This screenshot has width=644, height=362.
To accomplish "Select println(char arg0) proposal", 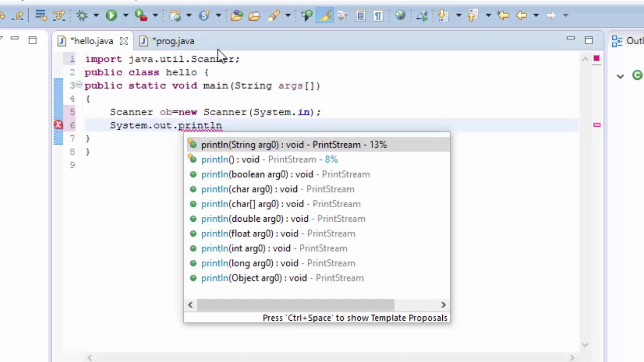I will 317,189.
